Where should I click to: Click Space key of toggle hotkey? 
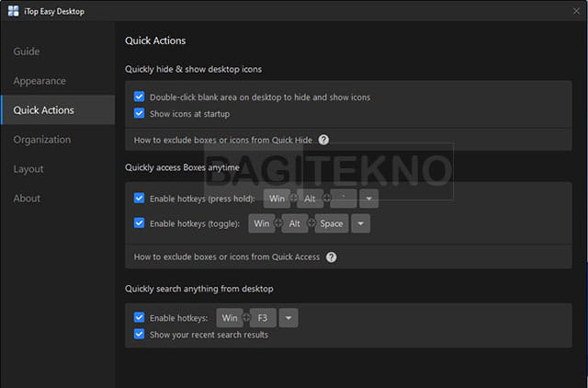click(332, 223)
